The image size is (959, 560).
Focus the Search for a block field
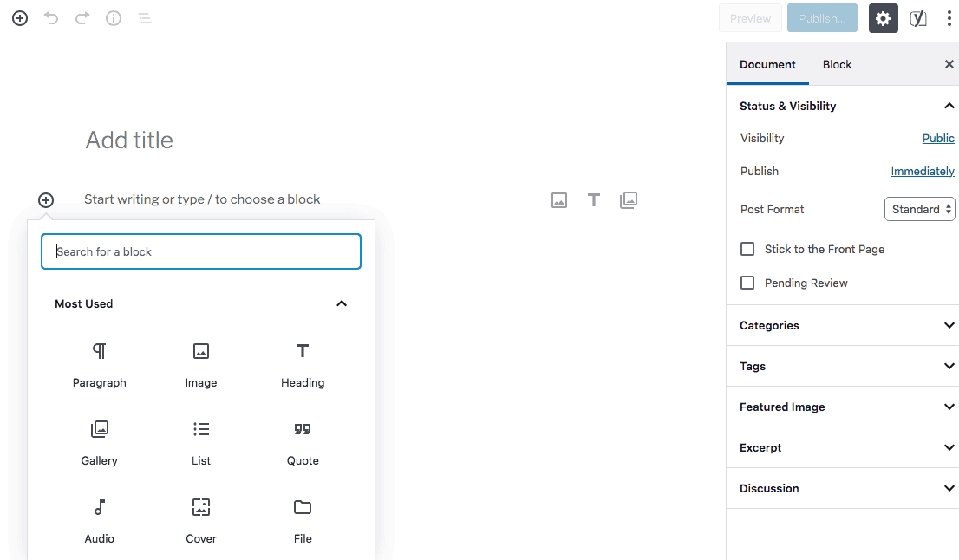click(x=201, y=251)
